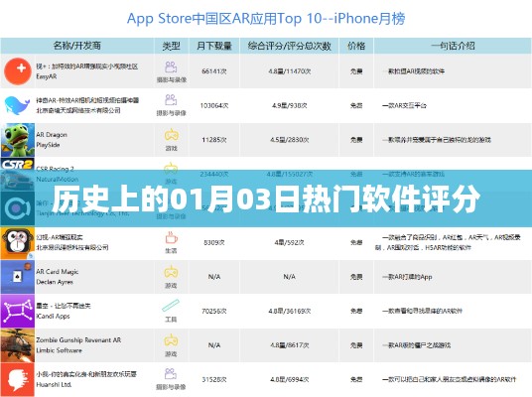Click the ruler 工具 category icon
532x397 pixels.
tap(171, 306)
